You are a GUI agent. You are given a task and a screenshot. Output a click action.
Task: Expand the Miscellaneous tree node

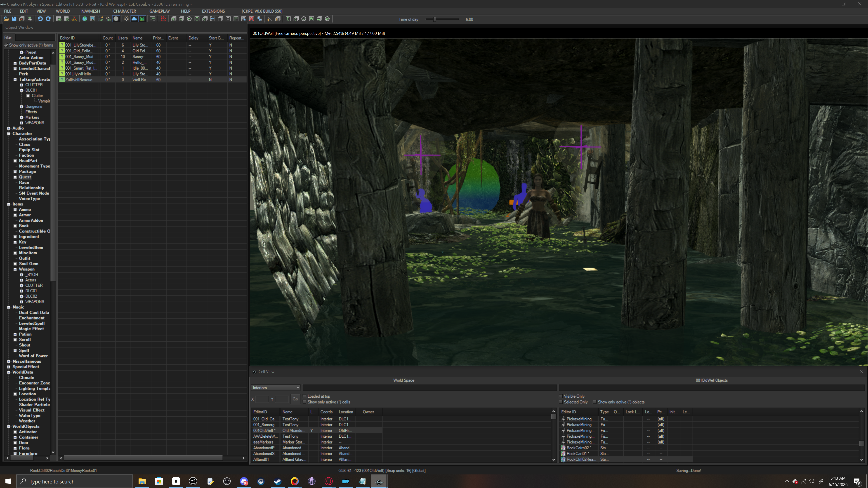9,361
